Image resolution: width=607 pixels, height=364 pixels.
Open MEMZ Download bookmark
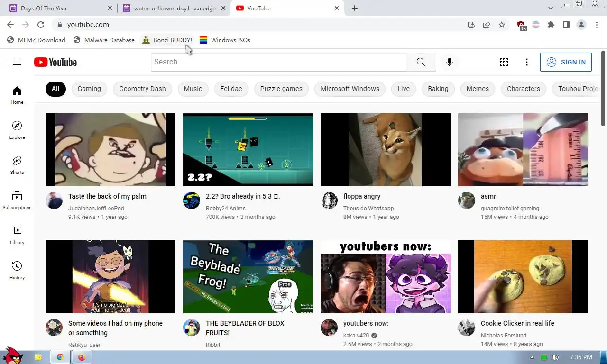click(36, 40)
